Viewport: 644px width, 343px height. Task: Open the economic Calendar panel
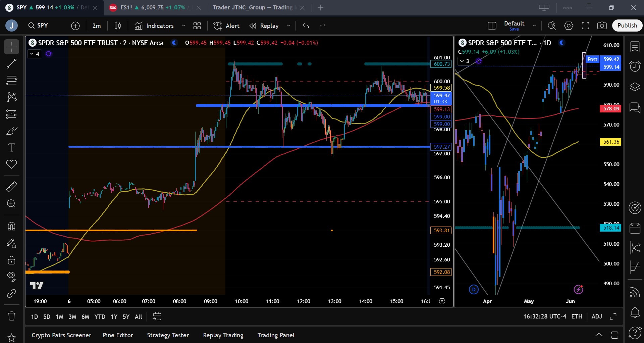pos(635,228)
